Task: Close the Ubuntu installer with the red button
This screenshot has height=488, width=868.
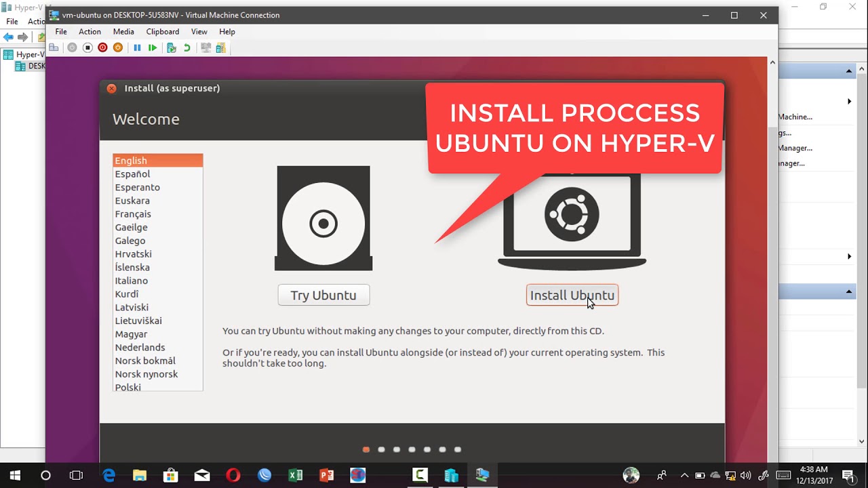Action: tap(111, 88)
